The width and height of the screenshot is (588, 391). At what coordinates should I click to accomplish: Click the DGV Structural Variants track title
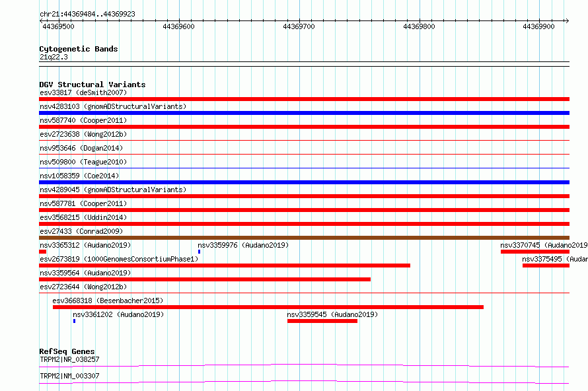[92, 85]
